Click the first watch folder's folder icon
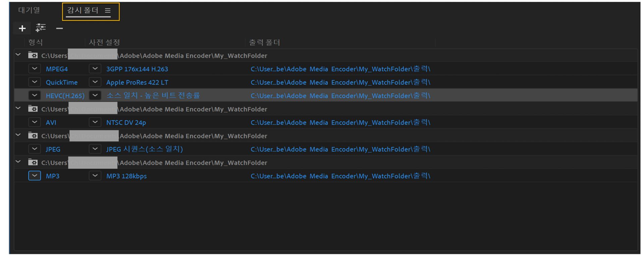 [33, 55]
